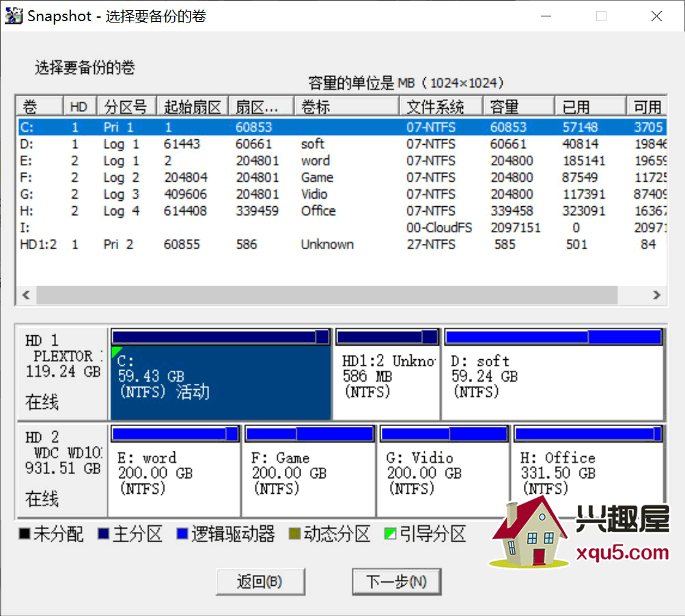Screen dimensions: 685x616
Task: Click the black unallocated legend swatch
Action: point(25,534)
